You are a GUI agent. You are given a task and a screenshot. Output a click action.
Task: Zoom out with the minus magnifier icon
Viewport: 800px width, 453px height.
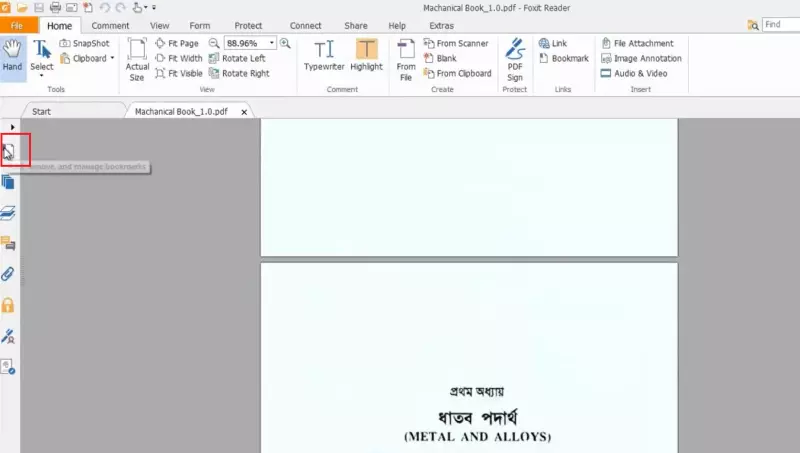point(214,43)
